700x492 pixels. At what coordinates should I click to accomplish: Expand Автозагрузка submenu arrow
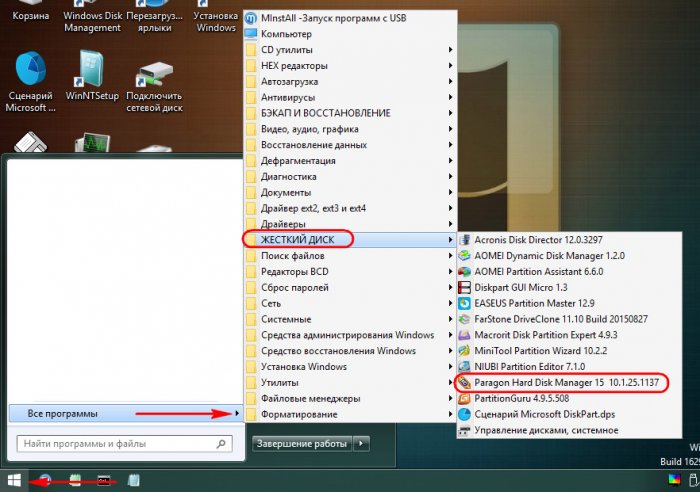coord(450,81)
